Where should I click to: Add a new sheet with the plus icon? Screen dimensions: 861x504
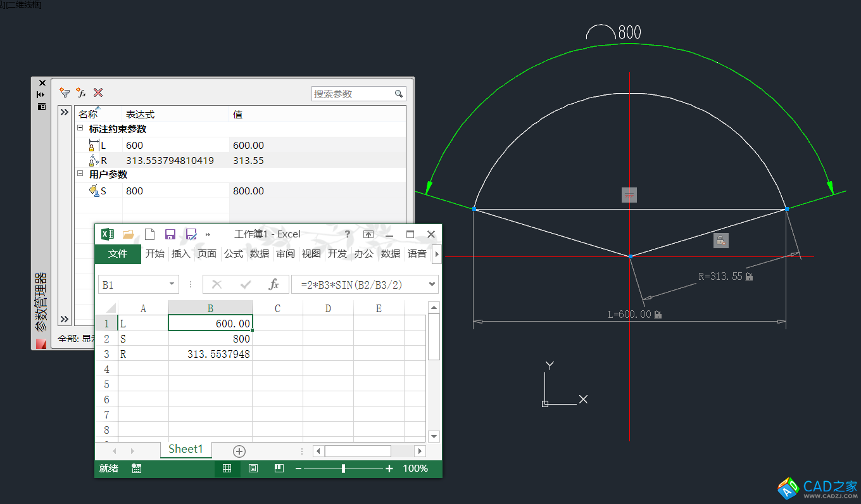point(239,451)
